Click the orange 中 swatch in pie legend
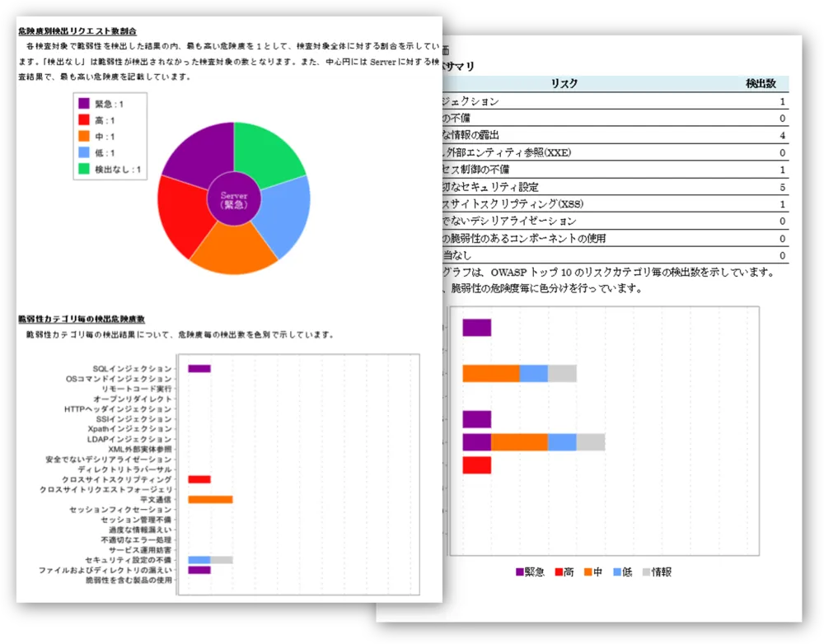Screen dimensions: 824x644 tap(84, 136)
